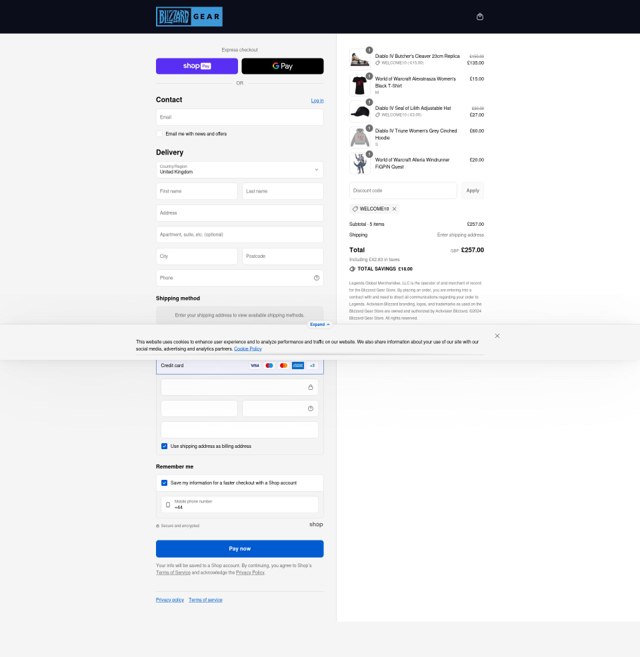Focus the Address field
640x657 pixels.
(x=240, y=213)
